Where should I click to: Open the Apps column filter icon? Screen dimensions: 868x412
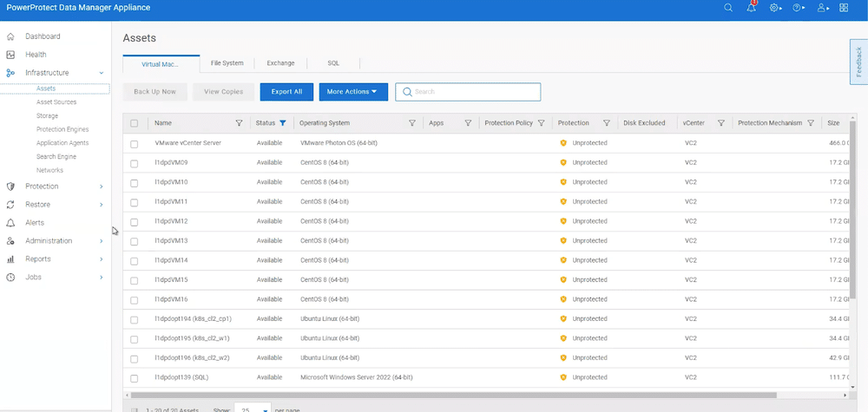pyautogui.click(x=468, y=123)
